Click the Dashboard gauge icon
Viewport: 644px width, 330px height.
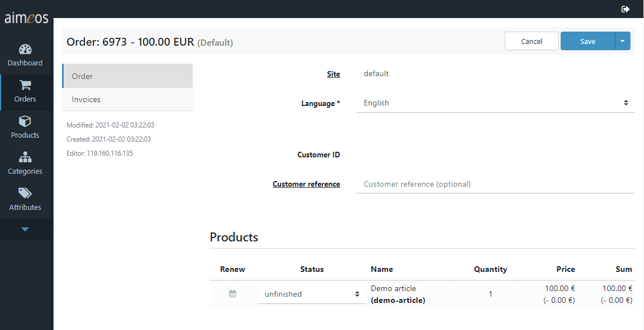(25, 50)
